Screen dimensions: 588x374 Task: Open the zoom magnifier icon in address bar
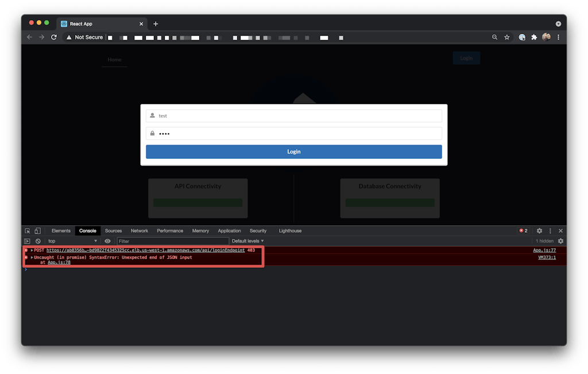[x=495, y=37]
